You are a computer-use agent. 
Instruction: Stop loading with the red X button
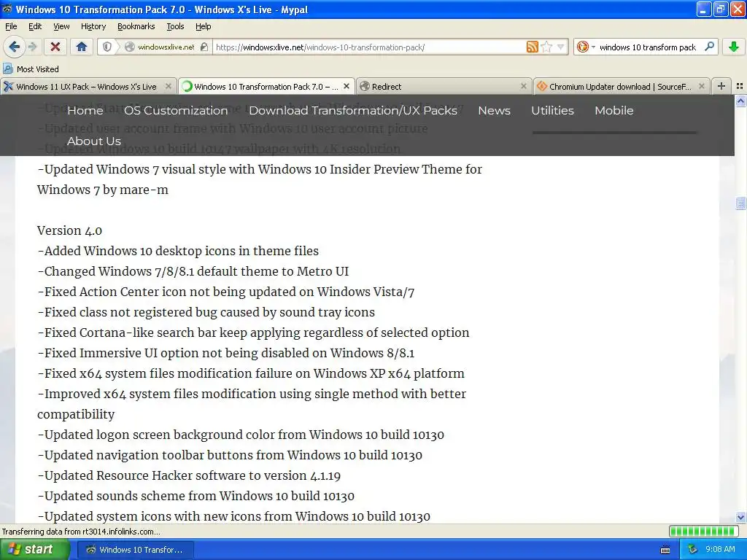pos(55,47)
